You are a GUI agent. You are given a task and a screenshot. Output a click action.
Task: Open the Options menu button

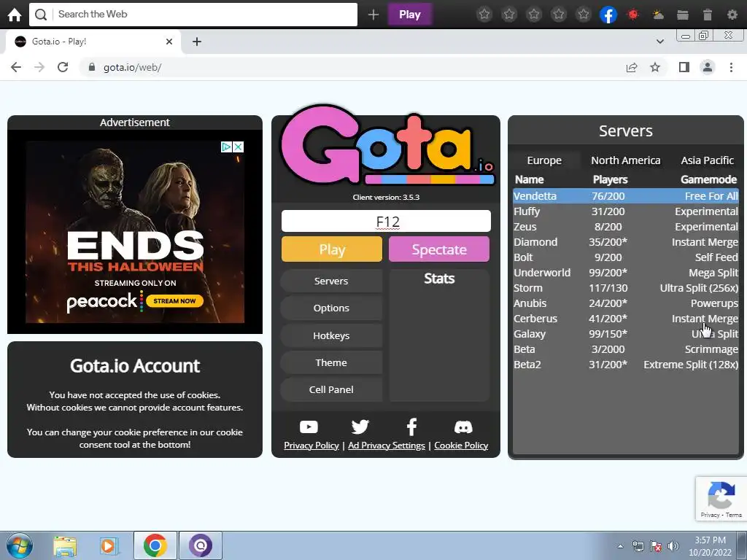[x=331, y=308]
